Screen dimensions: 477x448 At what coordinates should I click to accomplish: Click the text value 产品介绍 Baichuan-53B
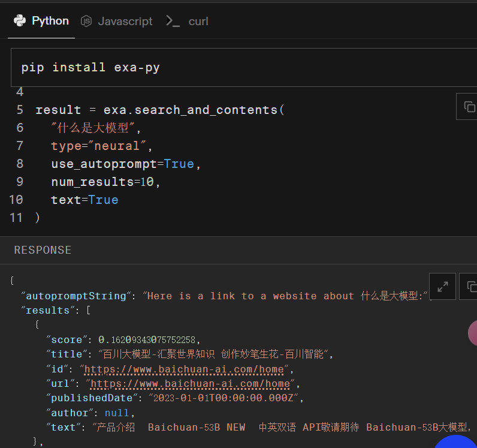(x=282, y=427)
